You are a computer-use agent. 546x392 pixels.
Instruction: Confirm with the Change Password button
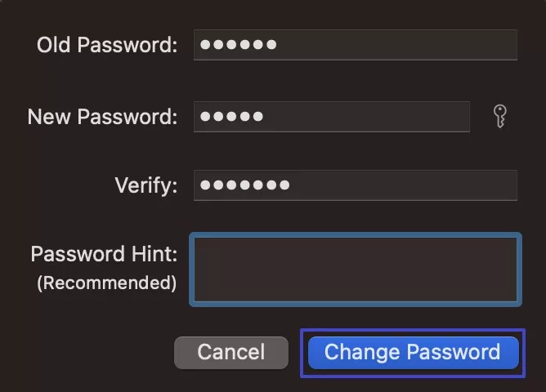click(x=413, y=353)
